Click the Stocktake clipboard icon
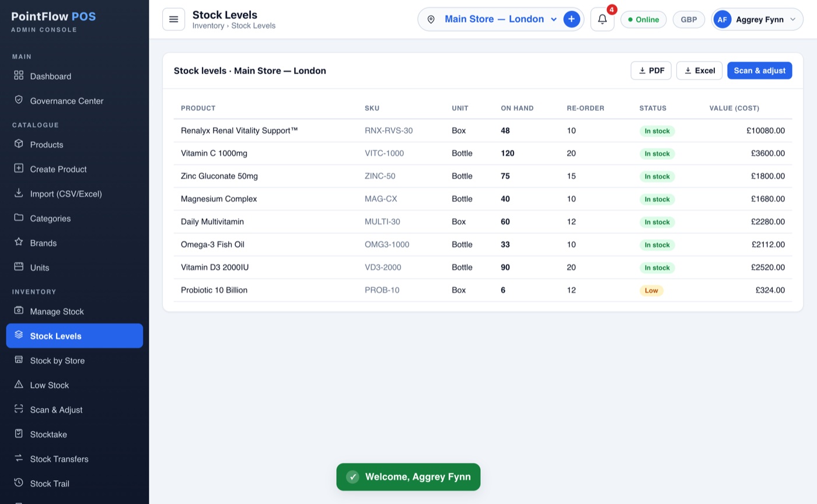Viewport: 817px width, 504px height. coord(19,433)
